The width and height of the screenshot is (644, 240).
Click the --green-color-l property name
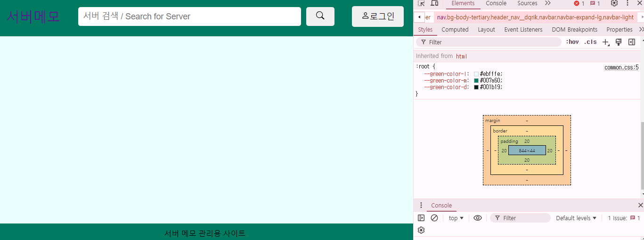click(x=446, y=74)
